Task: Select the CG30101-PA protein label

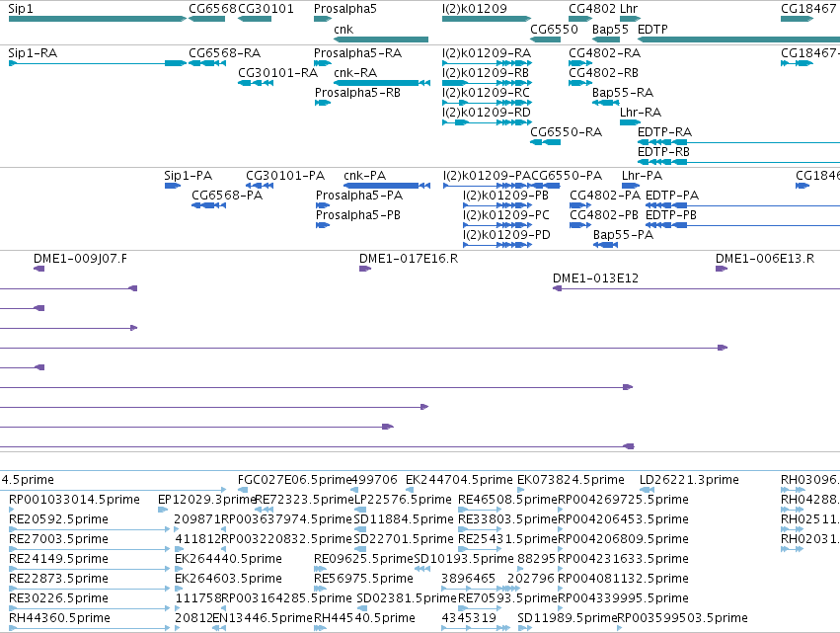Action: [x=285, y=176]
